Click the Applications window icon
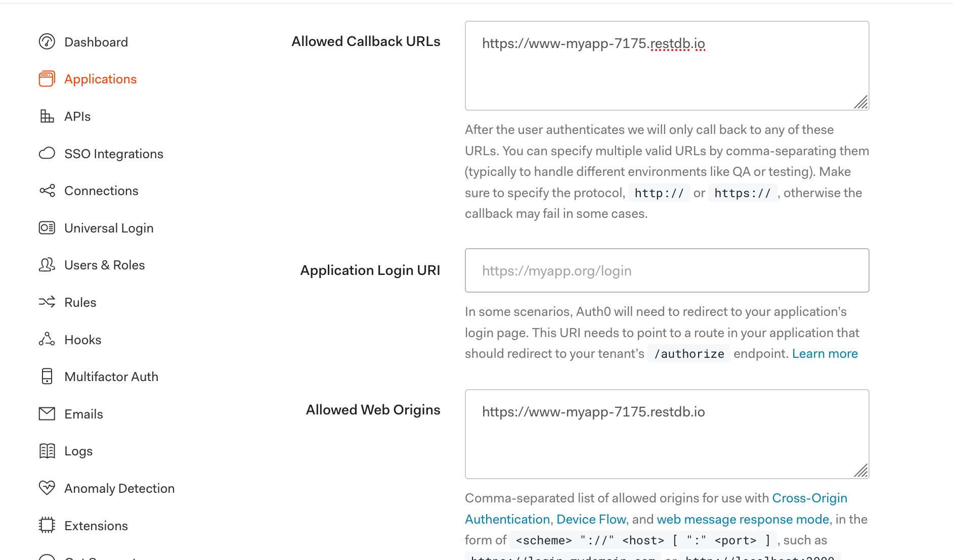Image resolution: width=953 pixels, height=560 pixels. [x=47, y=79]
